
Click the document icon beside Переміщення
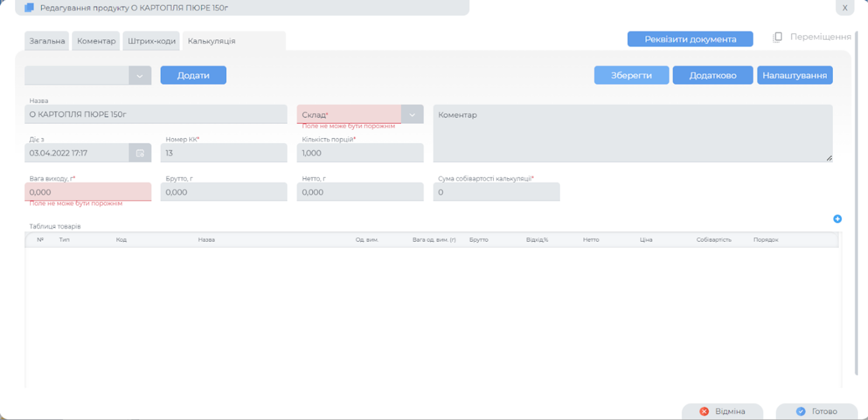click(x=777, y=38)
